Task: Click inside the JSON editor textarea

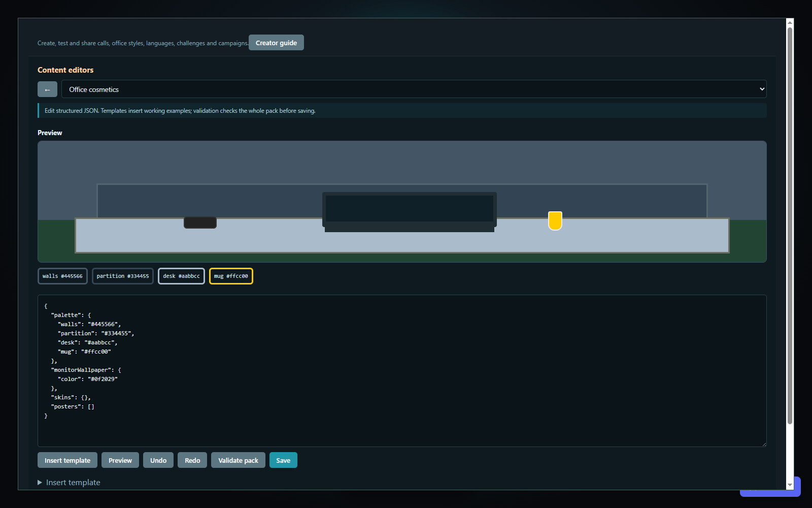Action: click(x=402, y=371)
